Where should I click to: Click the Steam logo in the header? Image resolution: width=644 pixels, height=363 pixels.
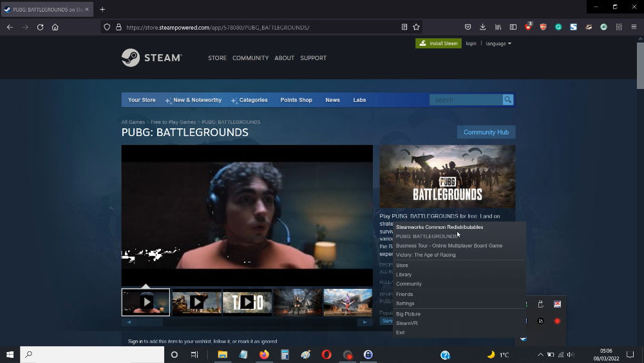[x=151, y=57]
